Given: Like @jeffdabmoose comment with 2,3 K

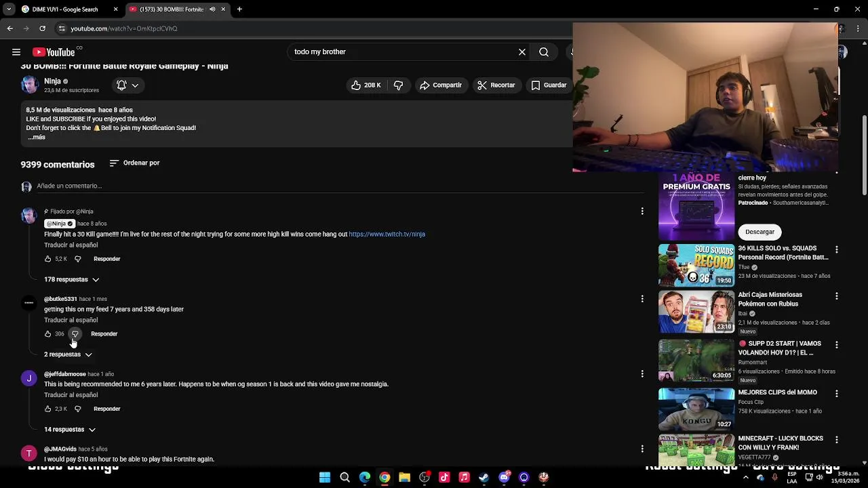Looking at the screenshot, I should 48,409.
